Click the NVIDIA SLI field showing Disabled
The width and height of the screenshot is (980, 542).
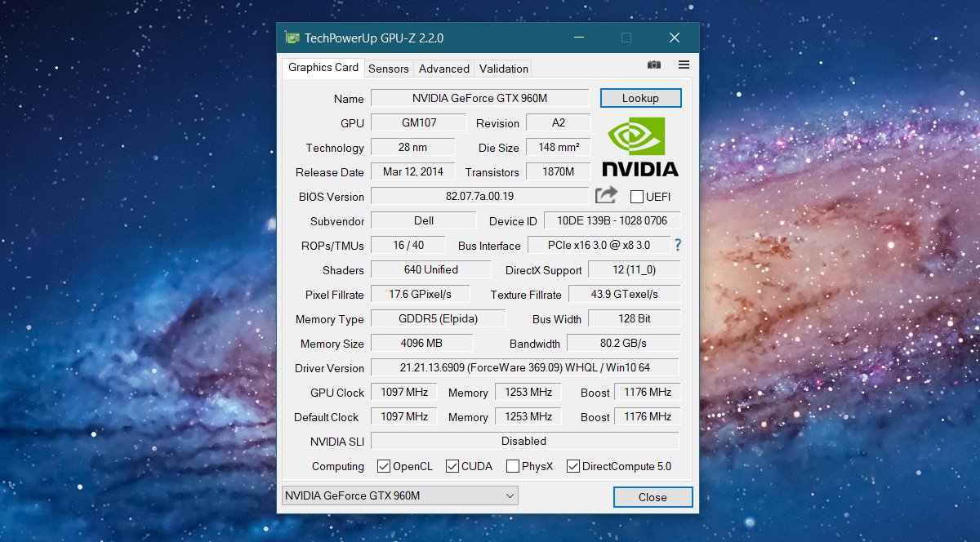coord(524,441)
